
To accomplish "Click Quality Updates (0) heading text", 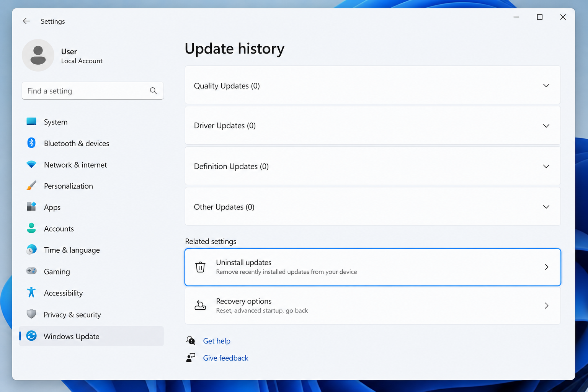I will pos(227,86).
